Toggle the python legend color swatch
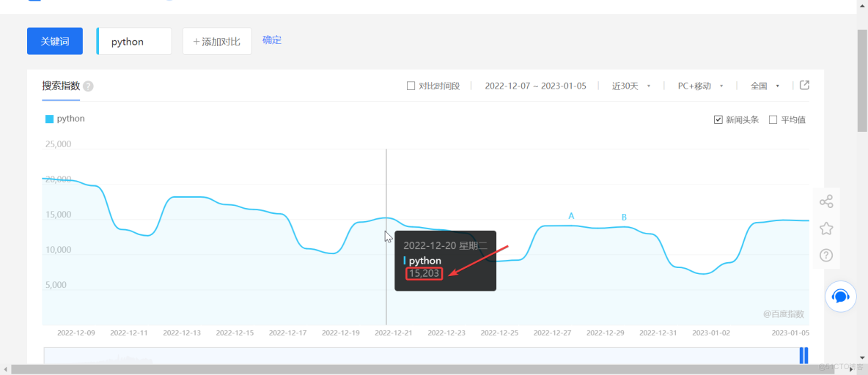Viewport: 868px width, 375px height. pos(49,119)
